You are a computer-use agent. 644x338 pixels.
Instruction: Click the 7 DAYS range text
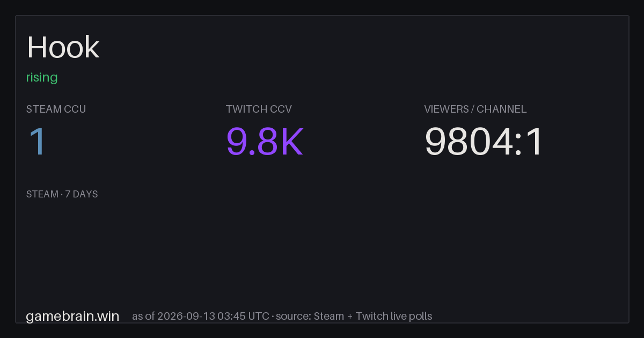click(82, 194)
